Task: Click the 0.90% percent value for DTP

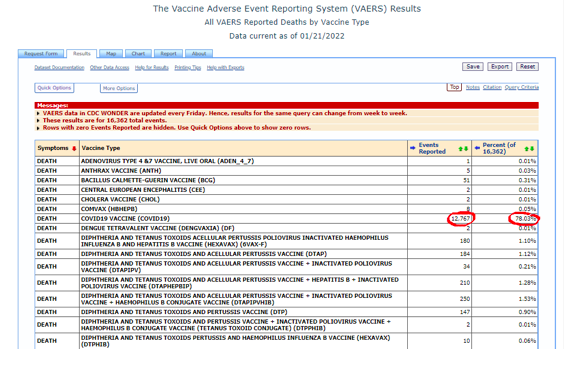Action: (527, 312)
